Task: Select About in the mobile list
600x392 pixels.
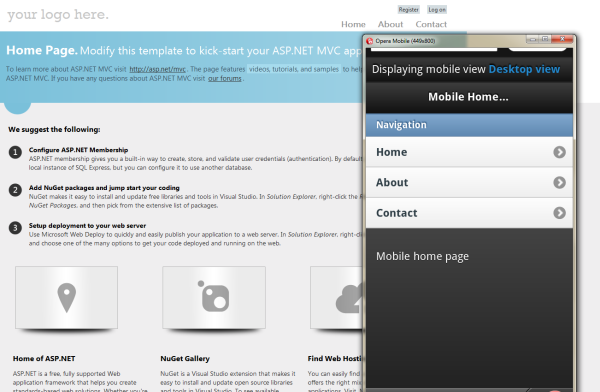Action: [469, 183]
